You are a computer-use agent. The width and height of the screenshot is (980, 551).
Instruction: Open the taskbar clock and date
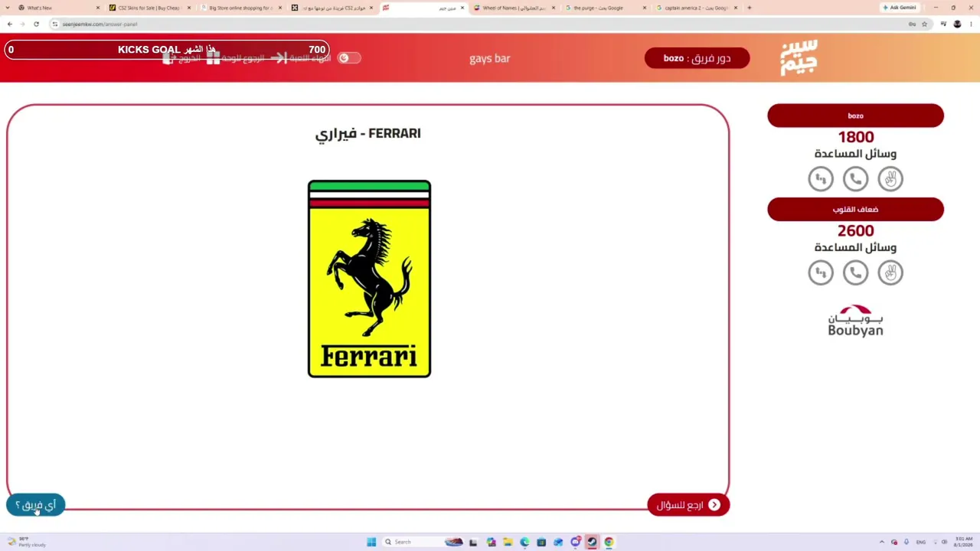(963, 542)
